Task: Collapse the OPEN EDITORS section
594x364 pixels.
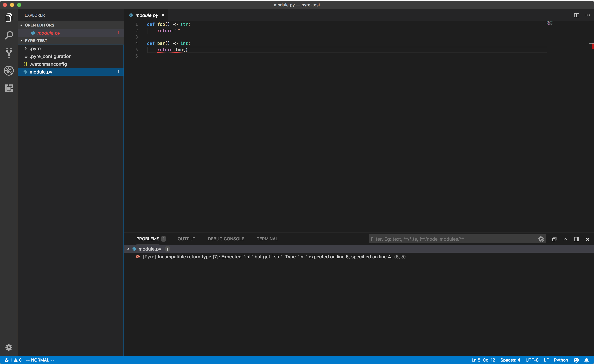Action: tap(21, 25)
